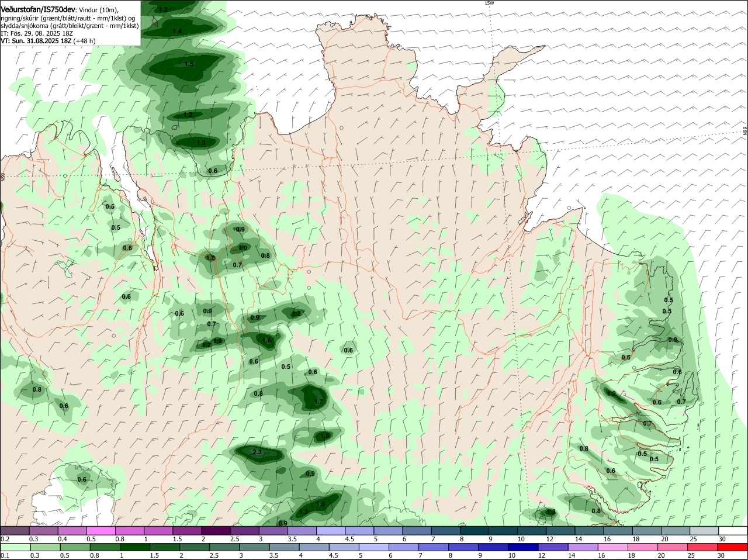Screen dimensions: 748x560
Task: Pick the darkest purple 2 mm snow legend swatch
Action: click(216, 531)
